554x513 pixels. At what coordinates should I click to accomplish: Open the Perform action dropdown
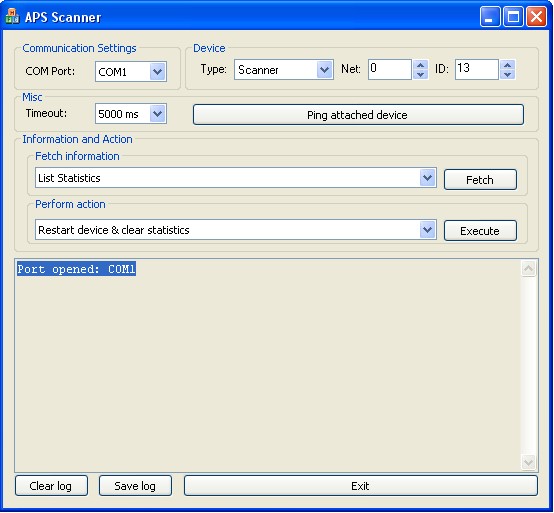point(428,230)
